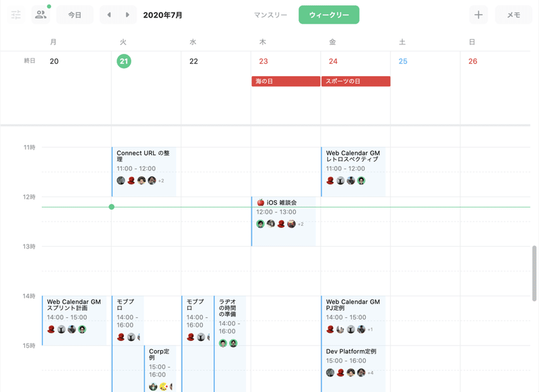Open the display settings sliders icon
Image resolution: width=539 pixels, height=392 pixels.
click(15, 14)
